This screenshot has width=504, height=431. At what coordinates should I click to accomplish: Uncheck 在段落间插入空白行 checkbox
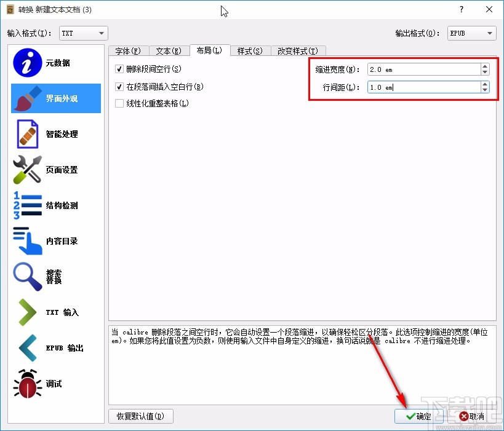tap(119, 87)
